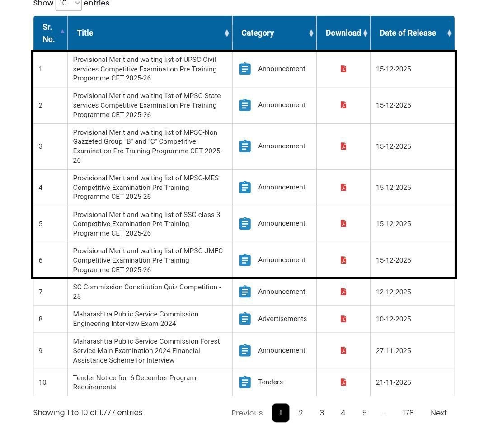Click release date 27-11-2025
Image resolution: width=488 pixels, height=448 pixels.
point(394,351)
